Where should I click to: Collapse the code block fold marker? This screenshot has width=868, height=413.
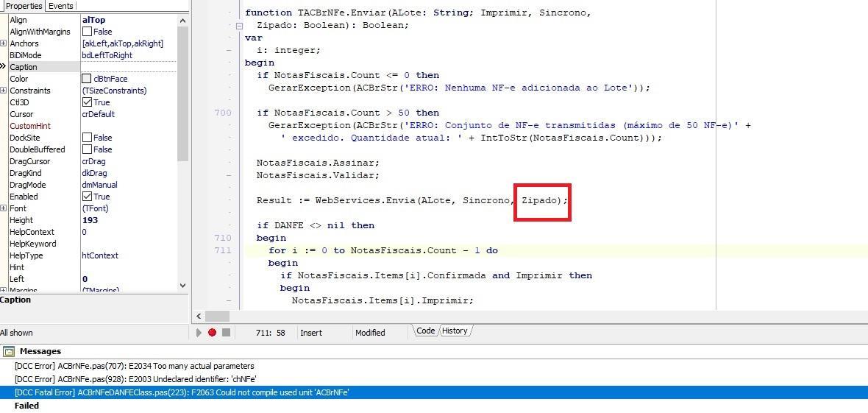click(x=239, y=26)
